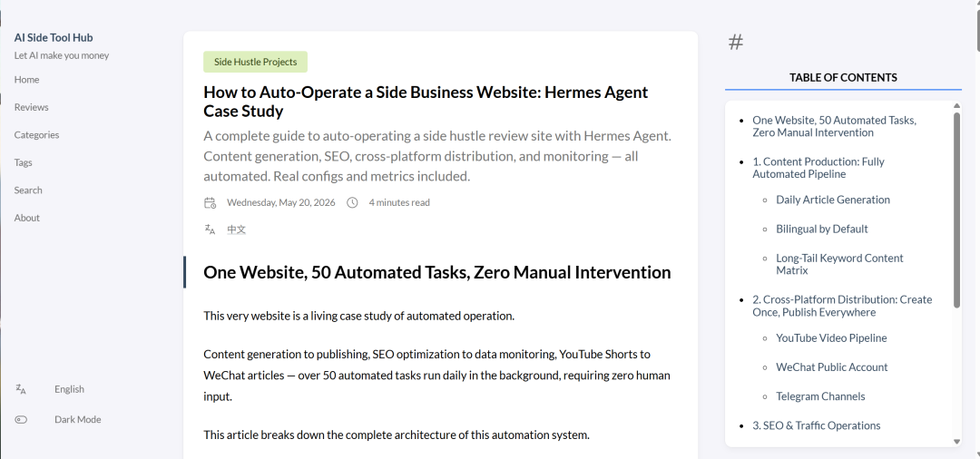Viewport: 980px width, 459px height.
Task: Jump to '1. Content Production' section in contents
Action: tap(818, 168)
